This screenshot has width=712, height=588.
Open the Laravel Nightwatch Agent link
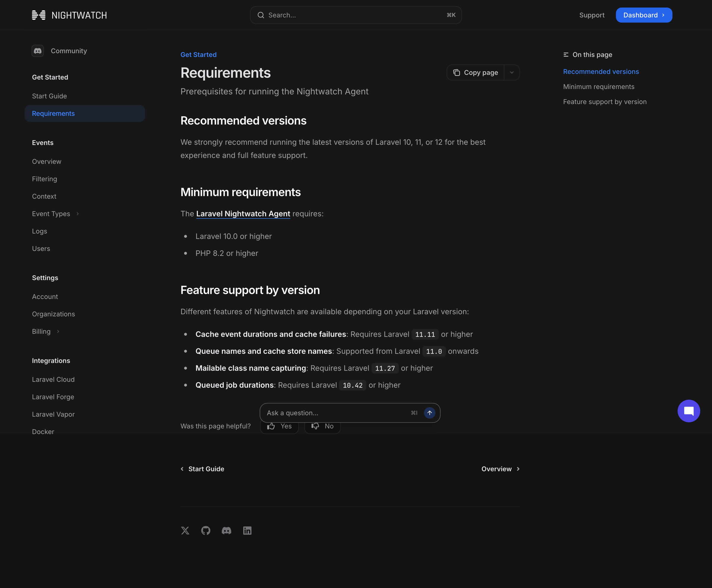click(x=243, y=214)
